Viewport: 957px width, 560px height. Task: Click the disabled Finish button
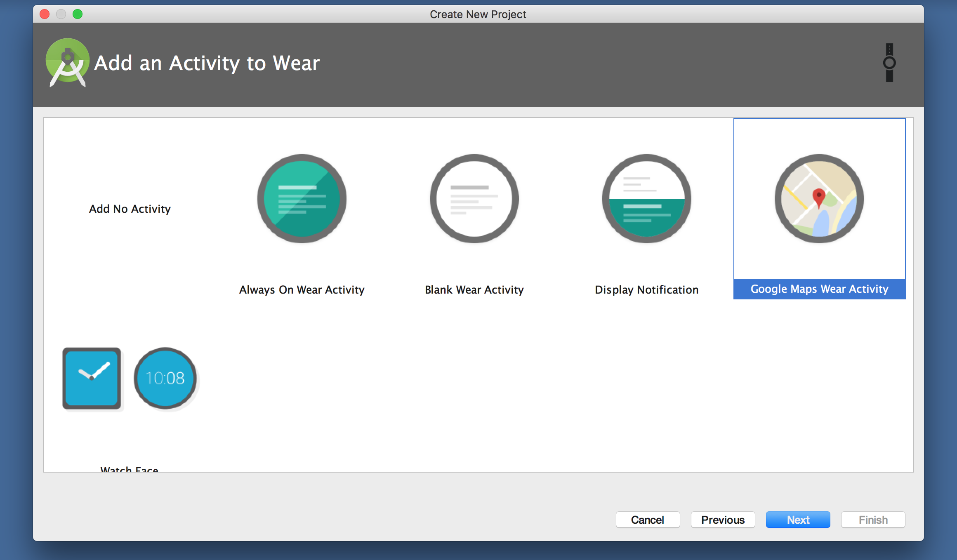[x=873, y=520]
